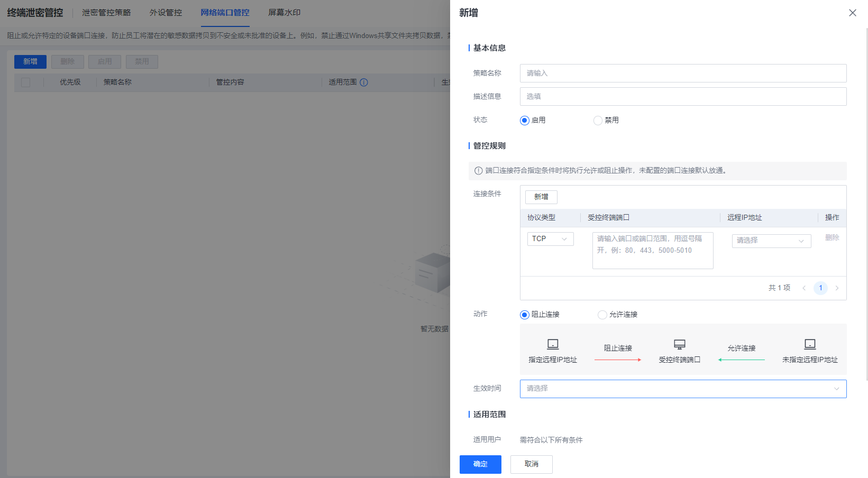868x478 pixels.
Task: Open the 生效时间 dropdown
Action: [683, 389]
